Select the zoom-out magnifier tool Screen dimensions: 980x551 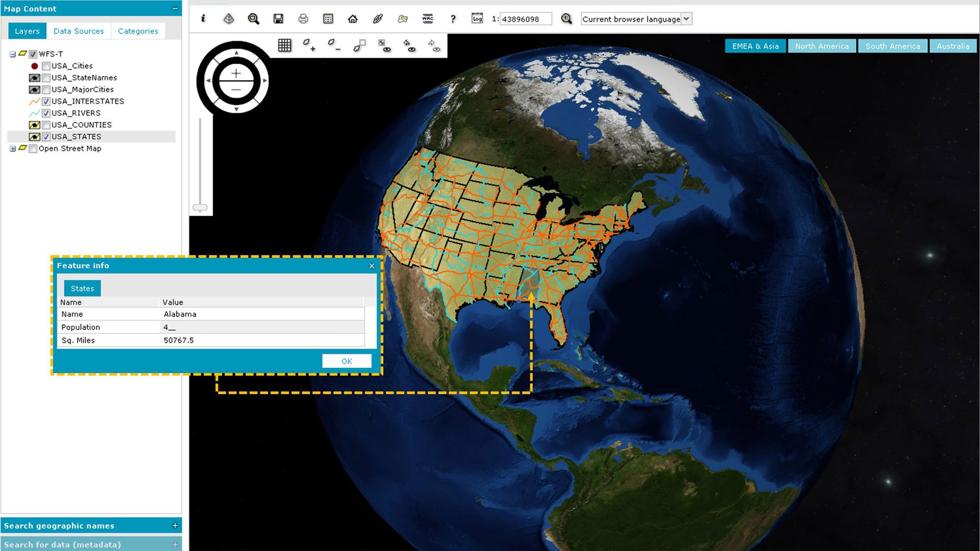coord(253,19)
